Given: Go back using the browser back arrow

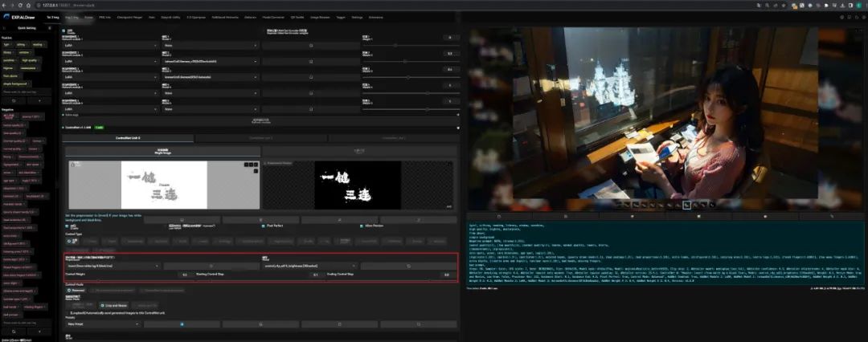Looking at the screenshot, I should pos(5,5).
